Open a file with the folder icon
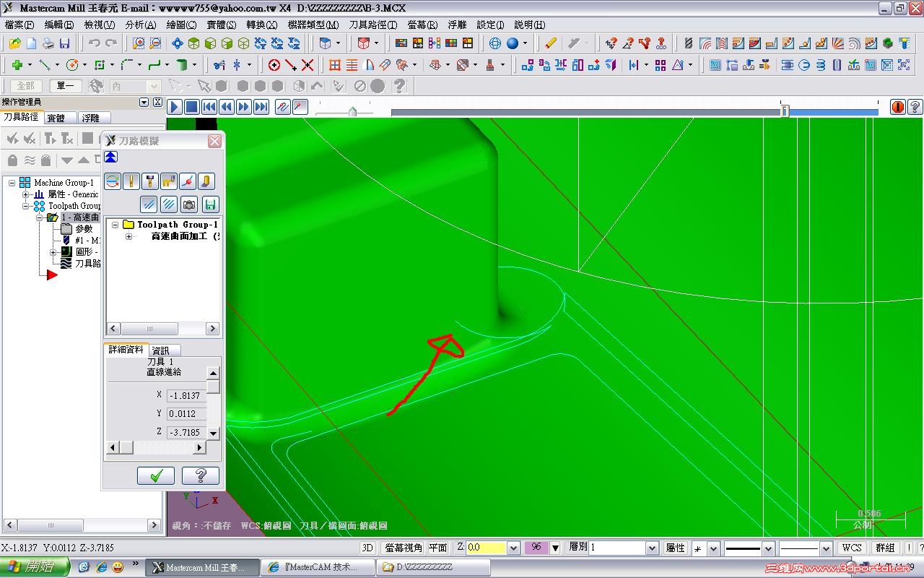This screenshot has width=924, height=578. [14, 43]
